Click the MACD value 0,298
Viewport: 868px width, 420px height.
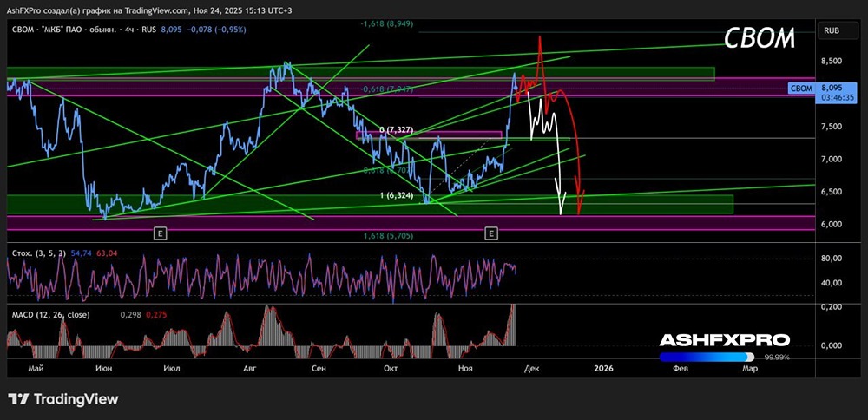(130, 315)
